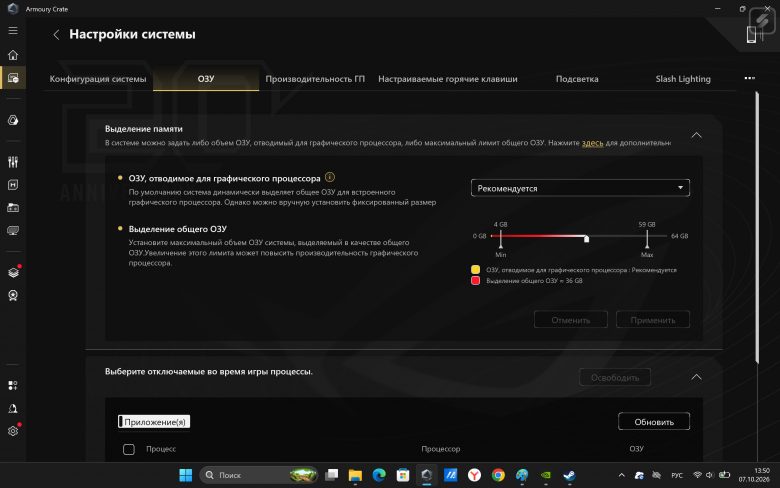Tick the select-all Процесс checkbox
Viewport: 780px width, 488px height.
coord(129,449)
